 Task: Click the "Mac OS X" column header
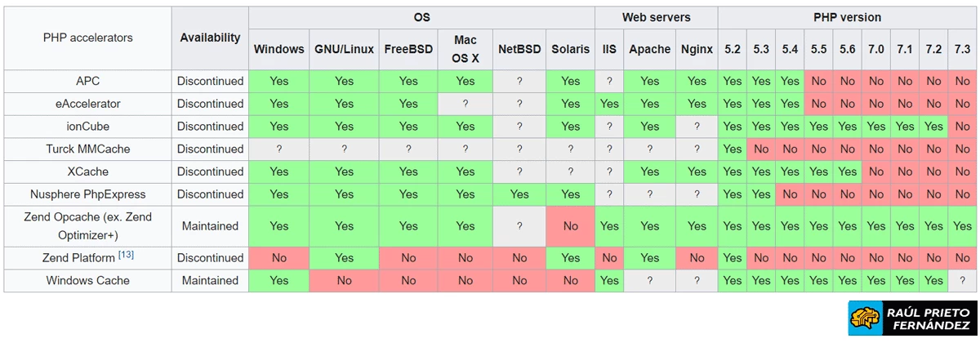point(465,49)
